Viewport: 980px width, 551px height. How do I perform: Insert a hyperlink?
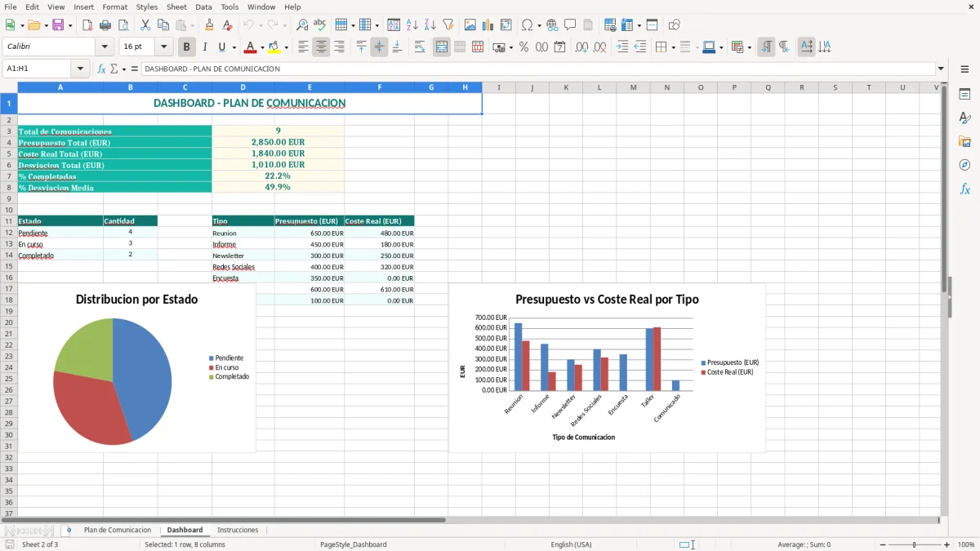pos(552,25)
